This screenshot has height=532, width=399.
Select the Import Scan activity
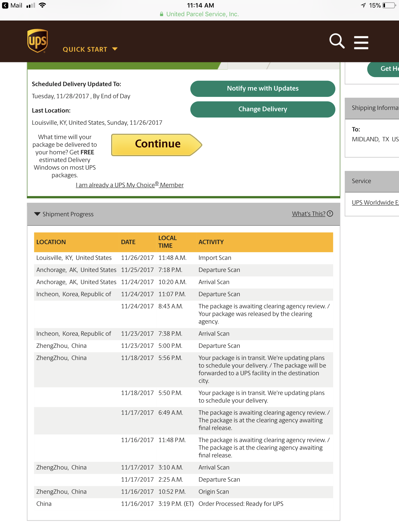215,258
